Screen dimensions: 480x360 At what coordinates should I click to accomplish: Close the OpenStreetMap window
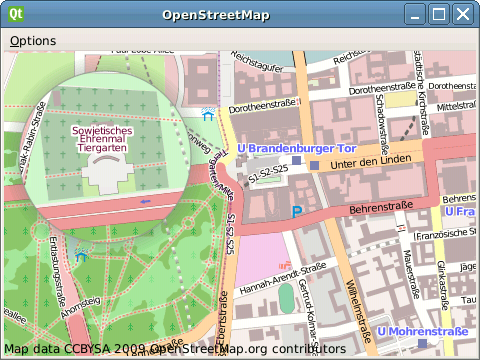point(463,14)
